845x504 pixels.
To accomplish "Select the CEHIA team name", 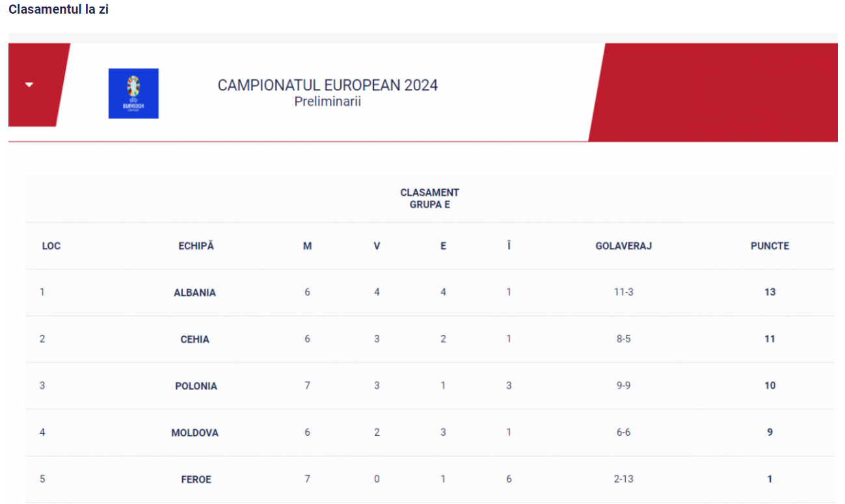I will (x=195, y=339).
